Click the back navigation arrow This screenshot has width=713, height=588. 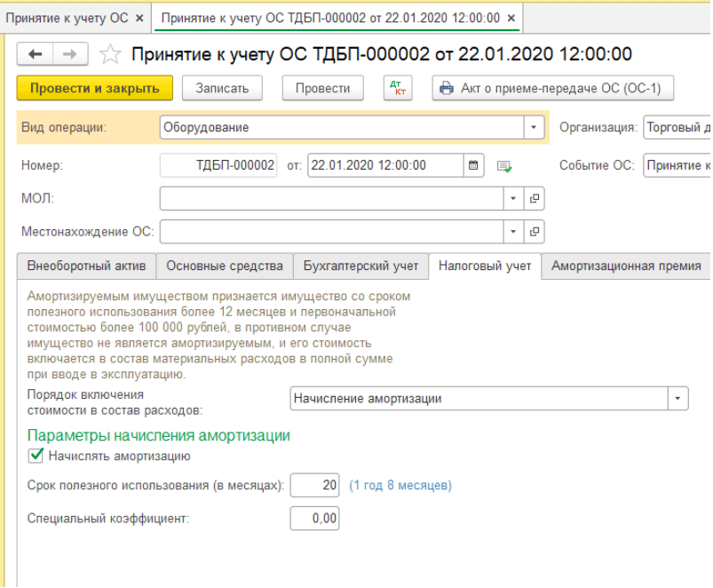pyautogui.click(x=36, y=55)
